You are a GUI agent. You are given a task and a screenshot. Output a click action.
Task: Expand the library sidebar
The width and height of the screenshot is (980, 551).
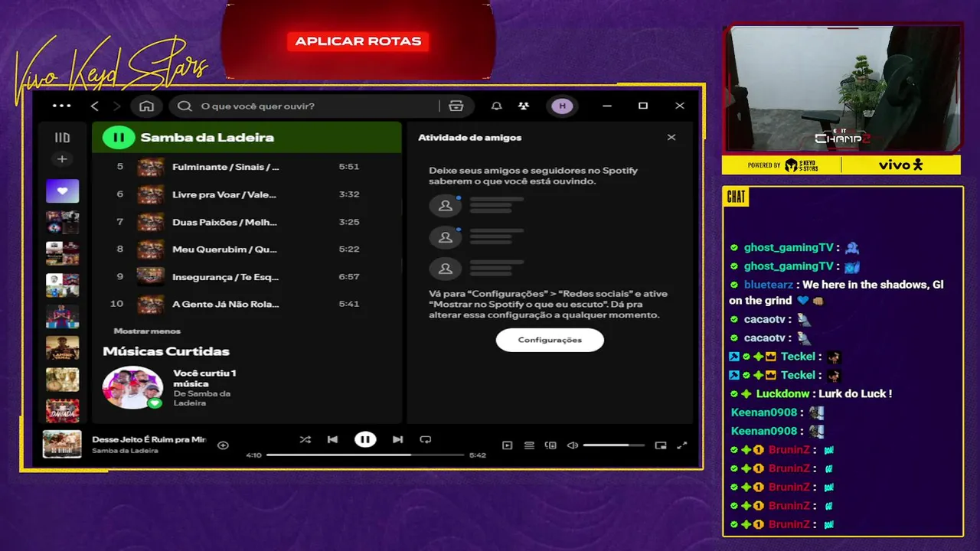[62, 138]
